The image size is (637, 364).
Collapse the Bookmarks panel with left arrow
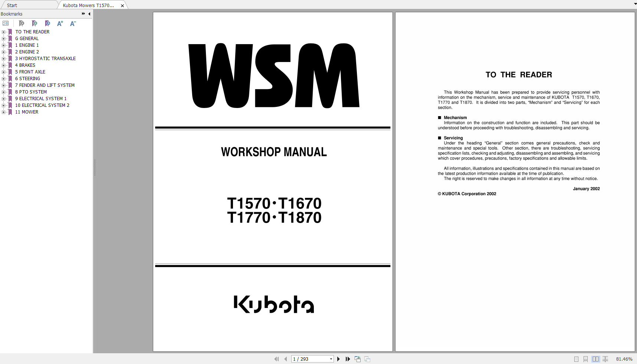[x=89, y=14]
